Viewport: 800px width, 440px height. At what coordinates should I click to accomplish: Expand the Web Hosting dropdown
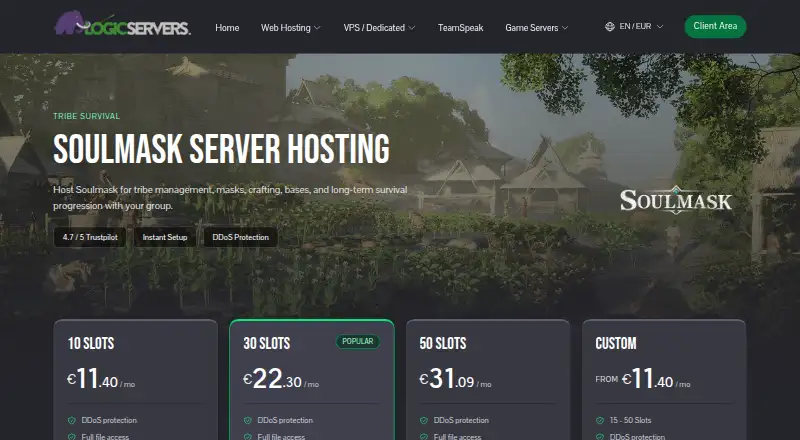coord(290,28)
